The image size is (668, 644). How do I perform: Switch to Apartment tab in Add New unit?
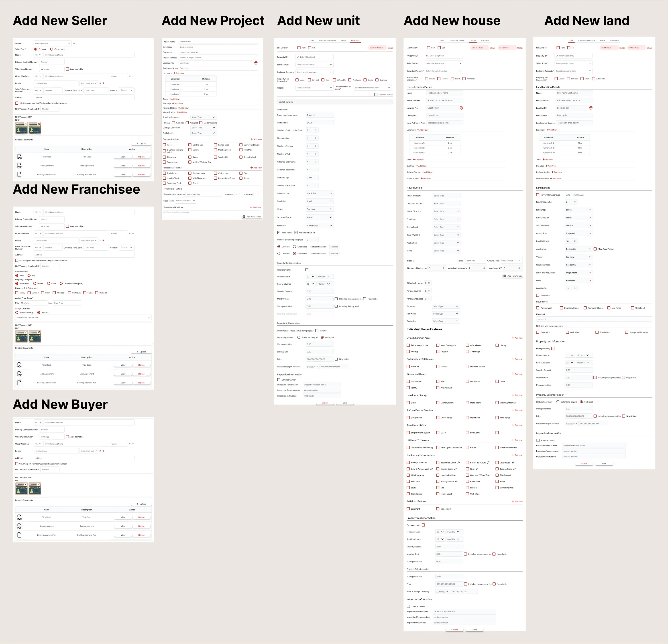pos(355,40)
